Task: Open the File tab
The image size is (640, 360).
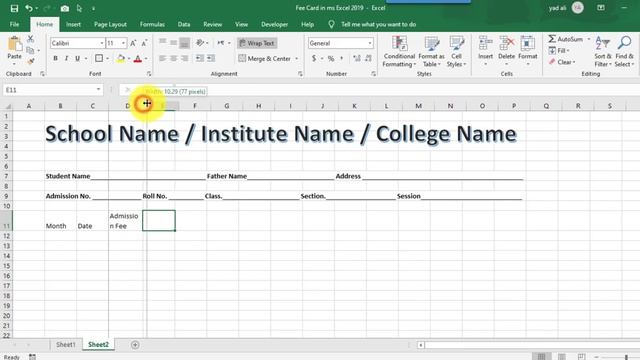Action: coord(14,24)
